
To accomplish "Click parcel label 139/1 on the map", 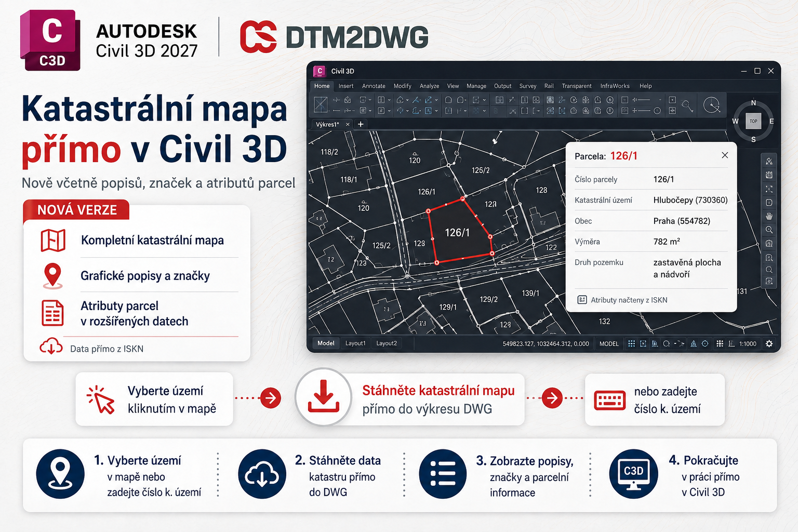I will click(530, 294).
